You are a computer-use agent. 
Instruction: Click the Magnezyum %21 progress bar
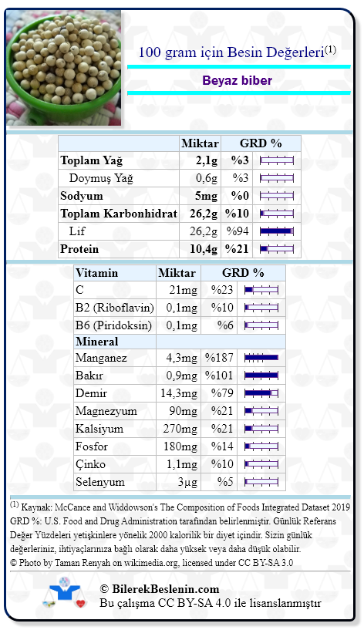pyautogui.click(x=261, y=411)
